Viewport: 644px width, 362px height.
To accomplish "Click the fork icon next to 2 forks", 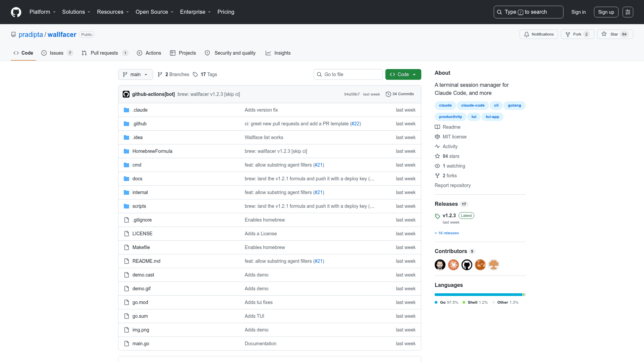I will [x=437, y=176].
